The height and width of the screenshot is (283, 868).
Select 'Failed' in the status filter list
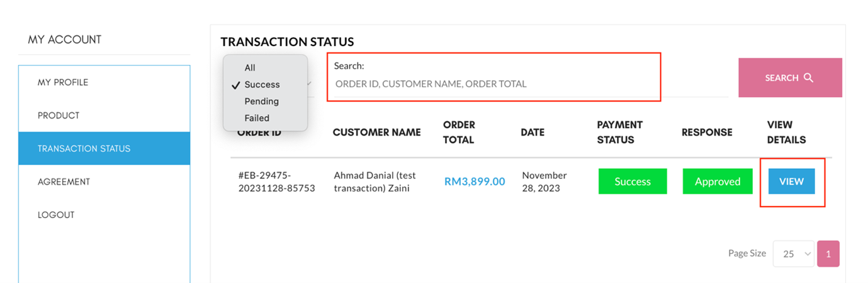[x=257, y=118]
